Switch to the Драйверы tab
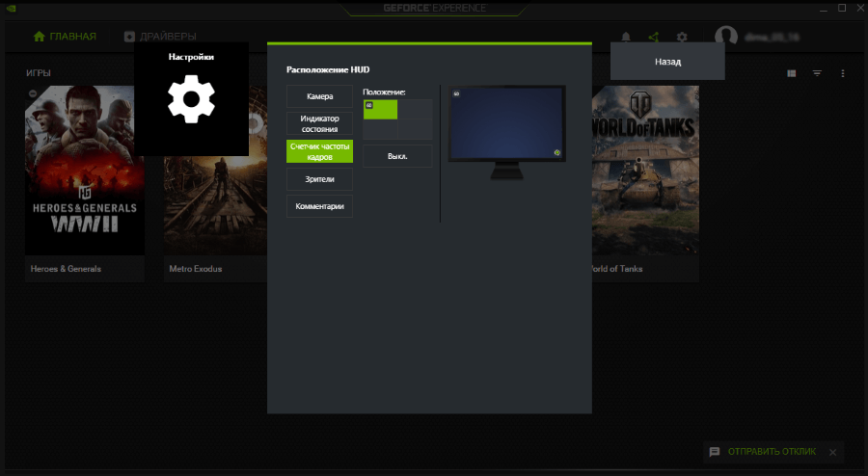The height and width of the screenshot is (476, 868). click(160, 37)
